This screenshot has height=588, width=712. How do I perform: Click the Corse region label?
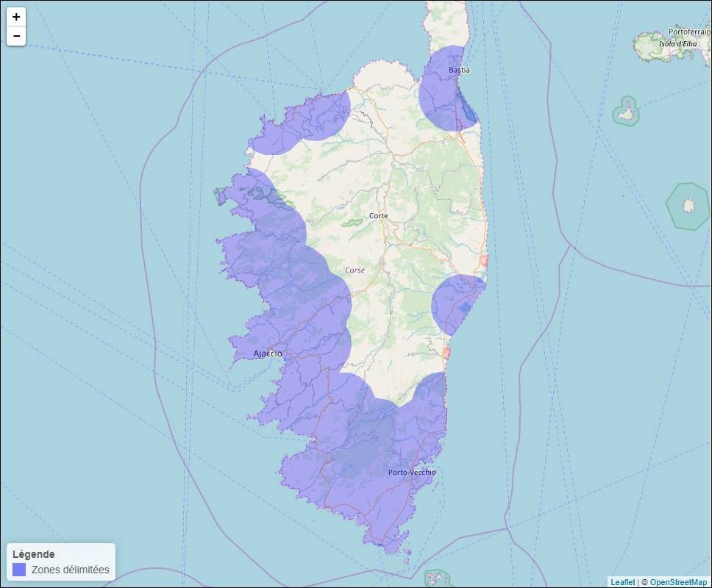(x=355, y=270)
